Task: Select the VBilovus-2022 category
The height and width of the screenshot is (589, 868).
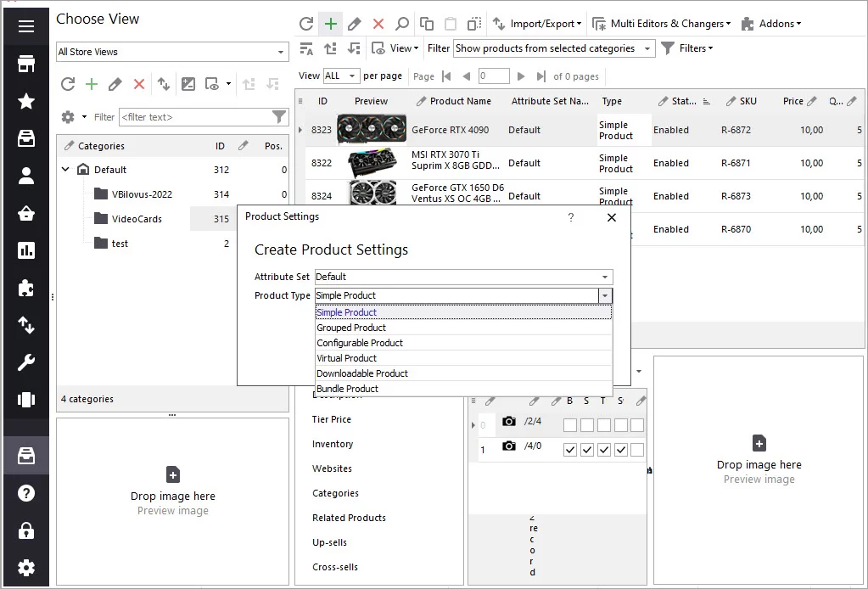Action: coord(142,194)
